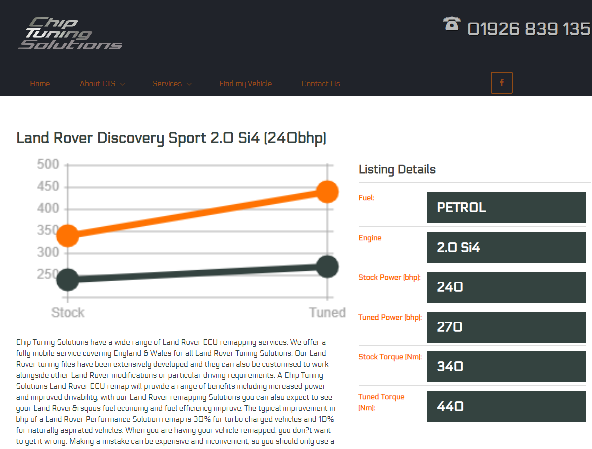The image size is (592, 449).
Task: Click the Tuned Torque (Nm) label
Action: tap(381, 402)
